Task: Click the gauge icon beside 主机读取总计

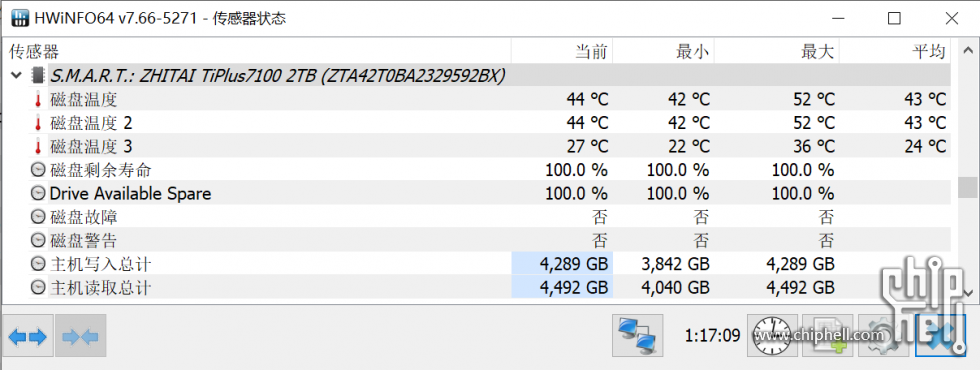Action: (x=39, y=288)
